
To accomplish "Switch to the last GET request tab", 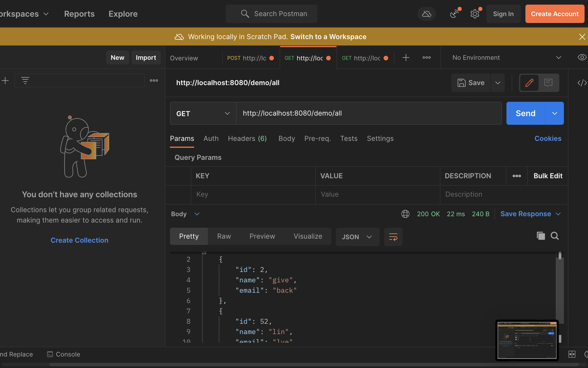I will 365,58.
